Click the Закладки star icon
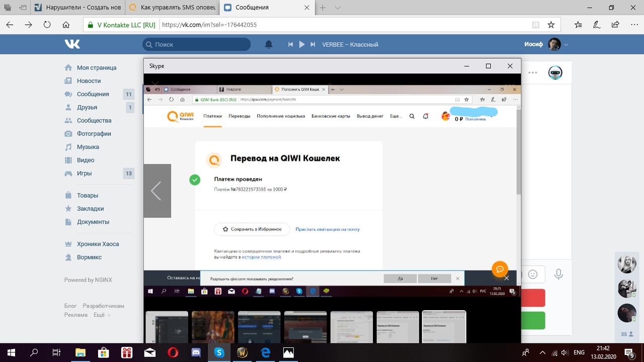The image size is (644, 362). coord(68,208)
